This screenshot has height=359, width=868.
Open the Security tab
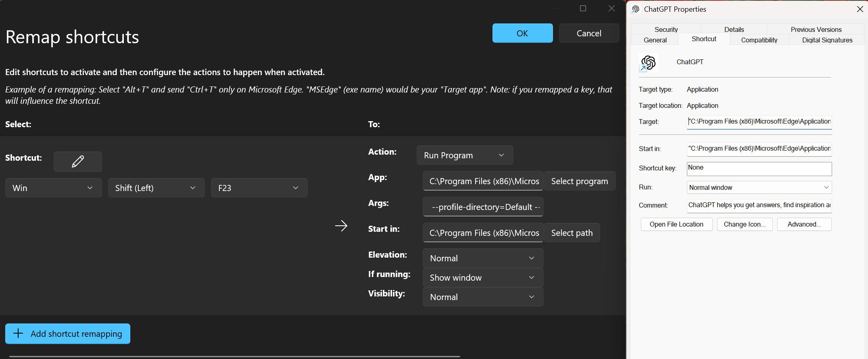[x=666, y=29]
